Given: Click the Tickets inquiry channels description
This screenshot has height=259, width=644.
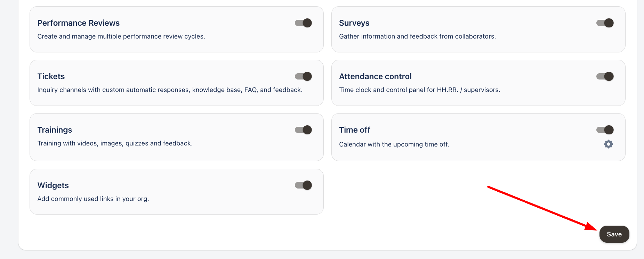Looking at the screenshot, I should click(170, 90).
